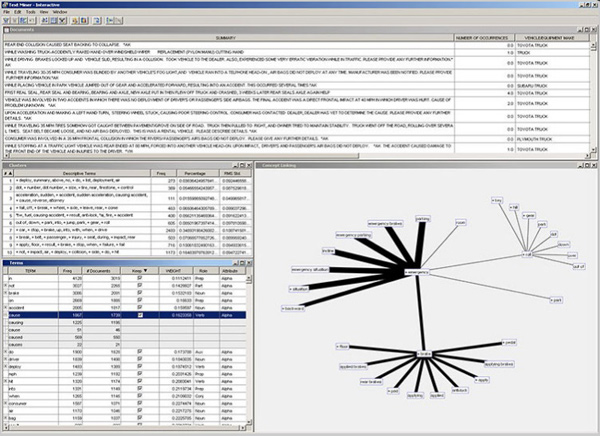Screen dimensions: 600x436
Task: Click the emergency node in concept graph
Action: (417, 272)
